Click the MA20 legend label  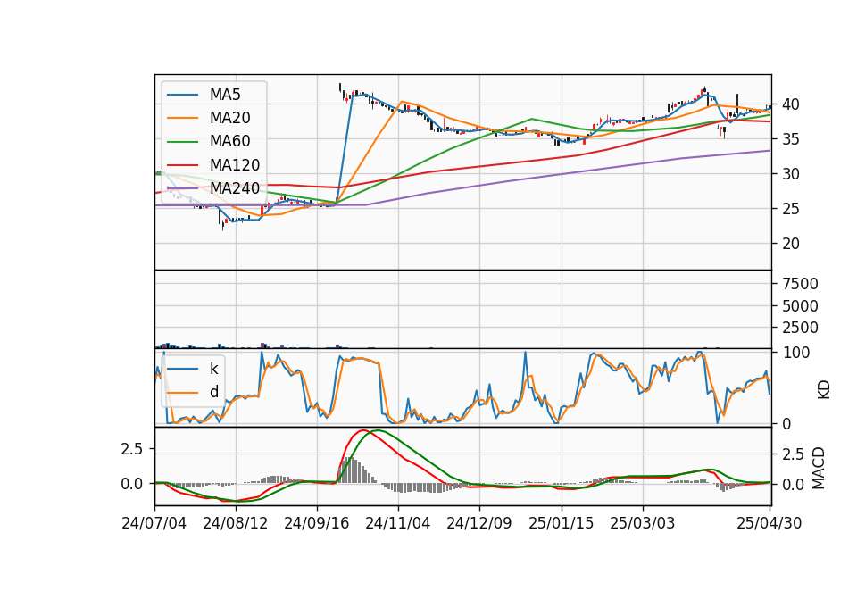[229, 118]
